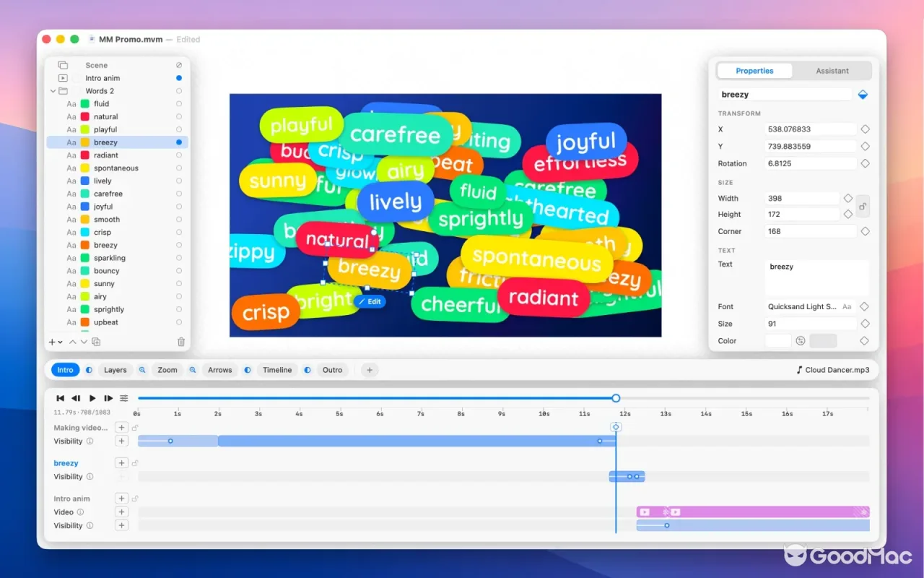Click the info icon next to Video track
The width and height of the screenshot is (924, 578).
(80, 512)
